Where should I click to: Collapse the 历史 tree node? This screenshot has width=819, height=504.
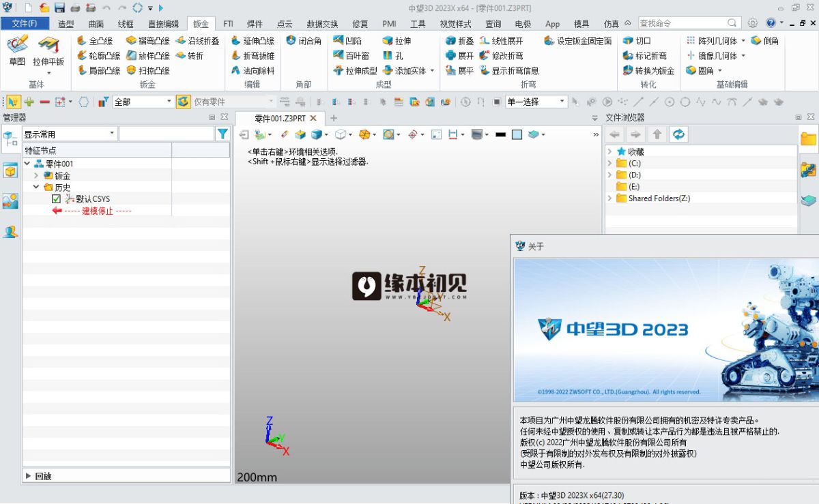pyautogui.click(x=36, y=188)
